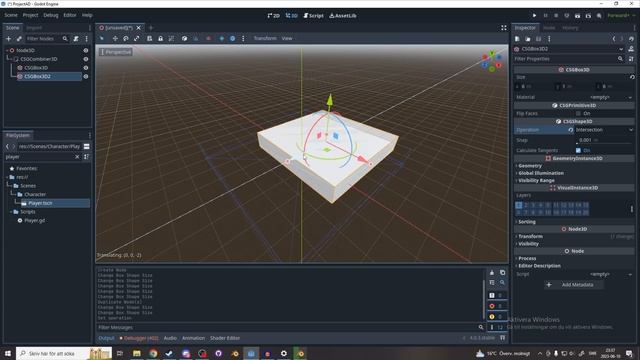The image size is (640, 360).
Task: Click the Perspective view button
Action: (x=116, y=52)
